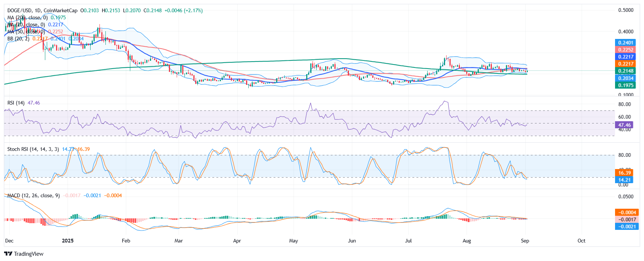
Task: Select the 0.2034 lower band price tag
Action: click(x=625, y=78)
